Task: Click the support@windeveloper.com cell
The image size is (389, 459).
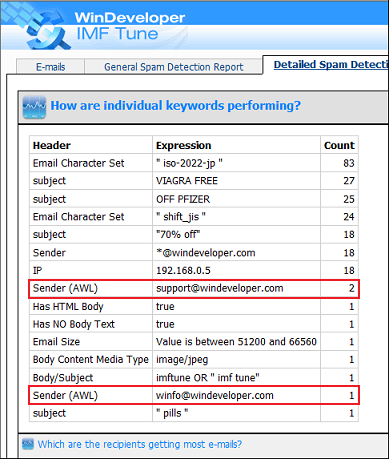Action: (236, 288)
